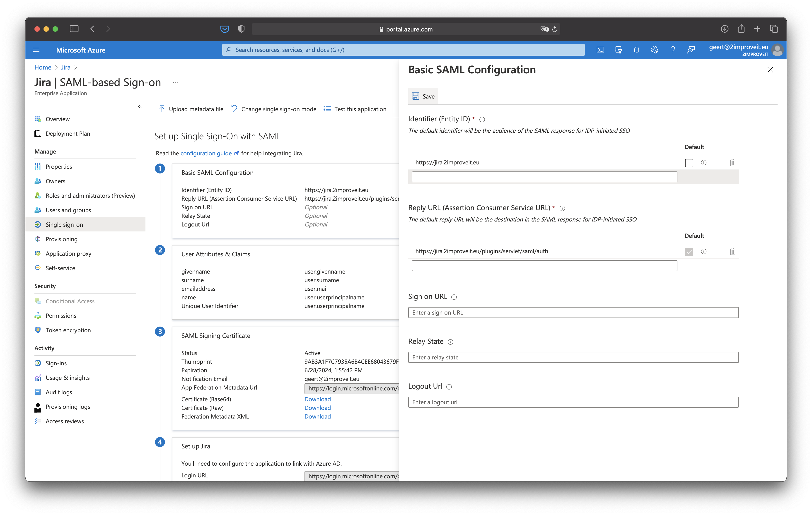The height and width of the screenshot is (515, 812).
Task: Click Change single sign-on mode
Action: (274, 109)
